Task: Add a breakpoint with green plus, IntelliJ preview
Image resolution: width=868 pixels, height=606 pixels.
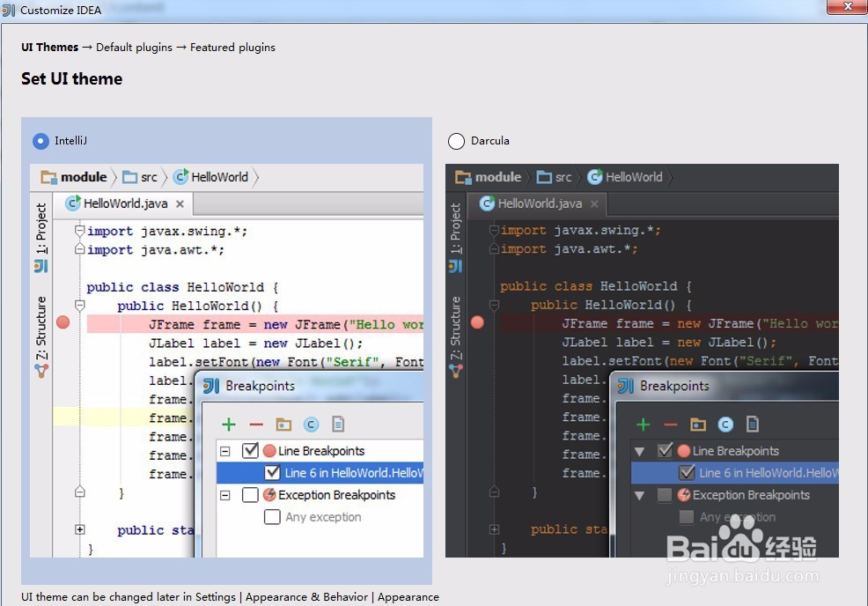Action: point(229,425)
